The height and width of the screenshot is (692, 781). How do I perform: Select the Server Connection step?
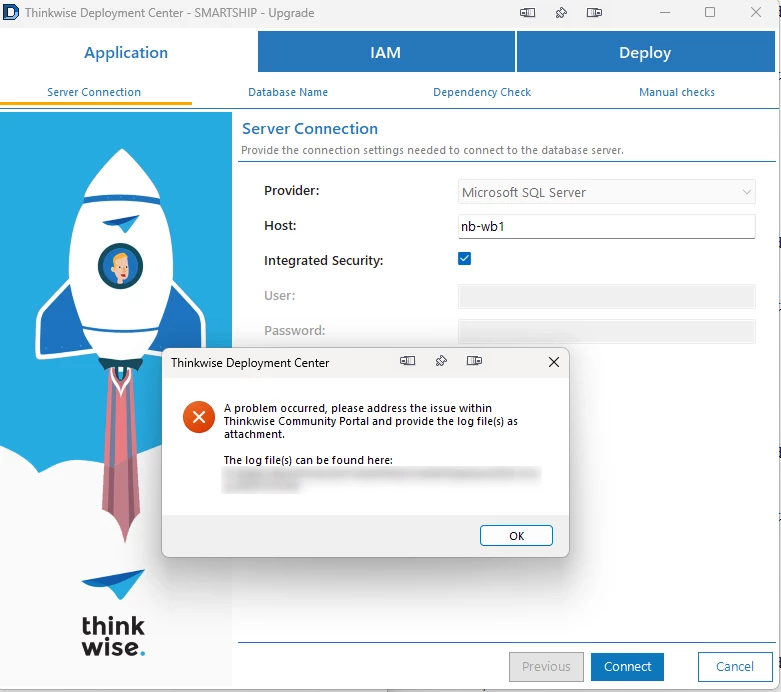point(94,92)
